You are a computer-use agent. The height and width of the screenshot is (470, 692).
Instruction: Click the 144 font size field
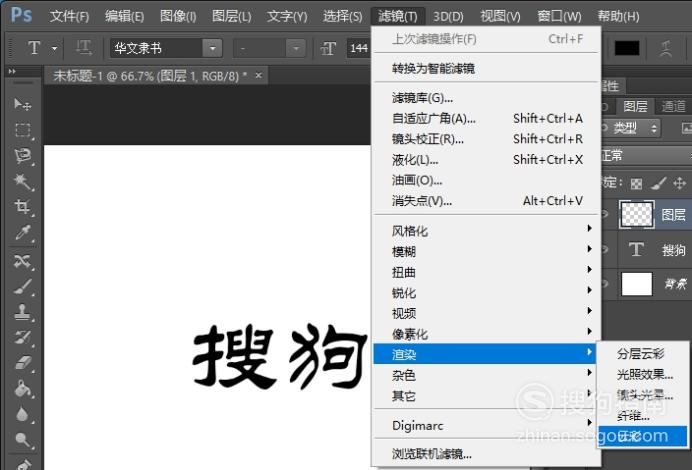click(x=359, y=48)
